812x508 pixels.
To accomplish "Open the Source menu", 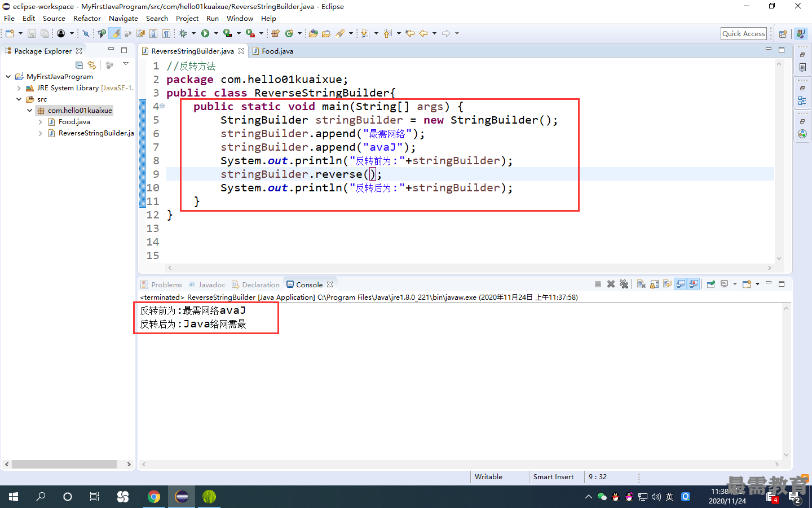I will (x=54, y=18).
